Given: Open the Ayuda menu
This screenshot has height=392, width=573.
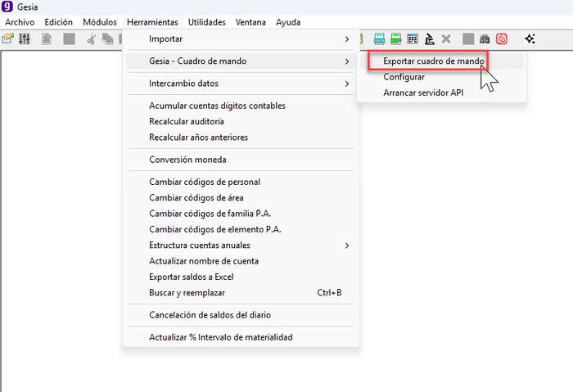Looking at the screenshot, I should pyautogui.click(x=288, y=22).
